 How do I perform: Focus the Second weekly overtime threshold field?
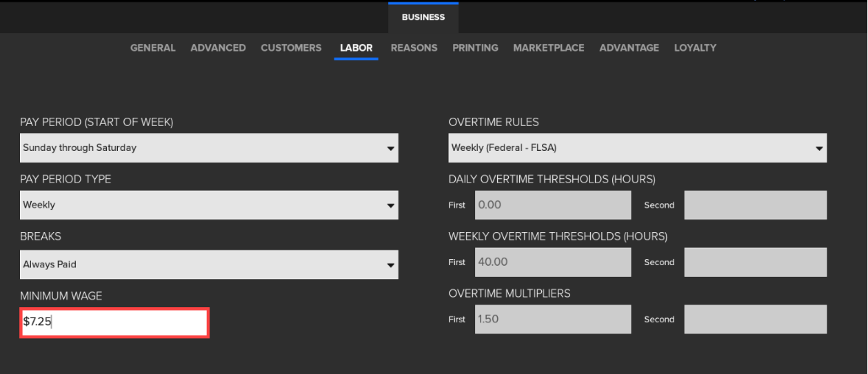point(755,262)
